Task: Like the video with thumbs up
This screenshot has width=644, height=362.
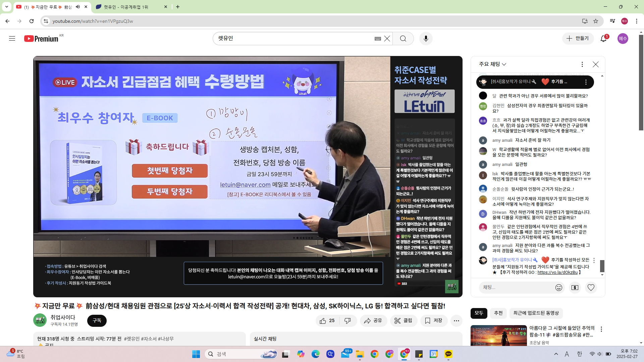Action: (327, 321)
